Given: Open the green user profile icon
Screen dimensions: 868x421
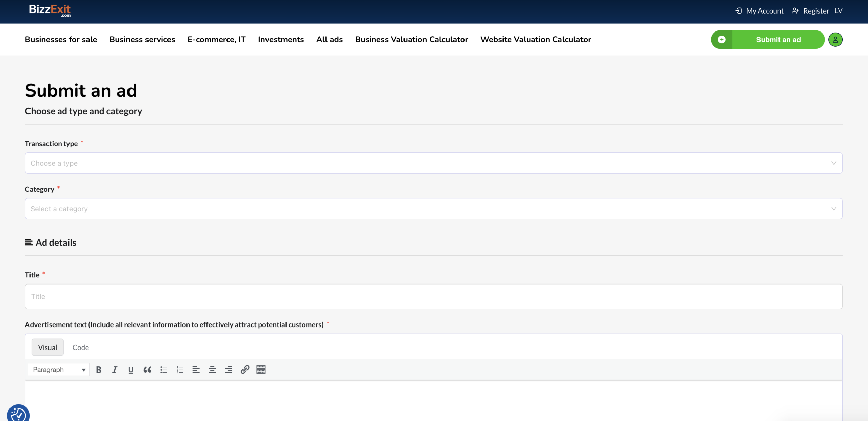Looking at the screenshot, I should (x=835, y=40).
